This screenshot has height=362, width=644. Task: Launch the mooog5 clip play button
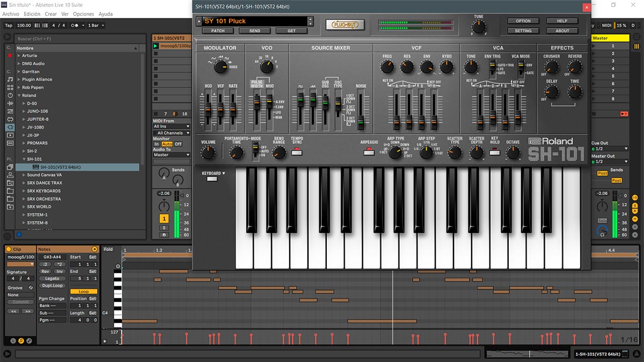(156, 46)
